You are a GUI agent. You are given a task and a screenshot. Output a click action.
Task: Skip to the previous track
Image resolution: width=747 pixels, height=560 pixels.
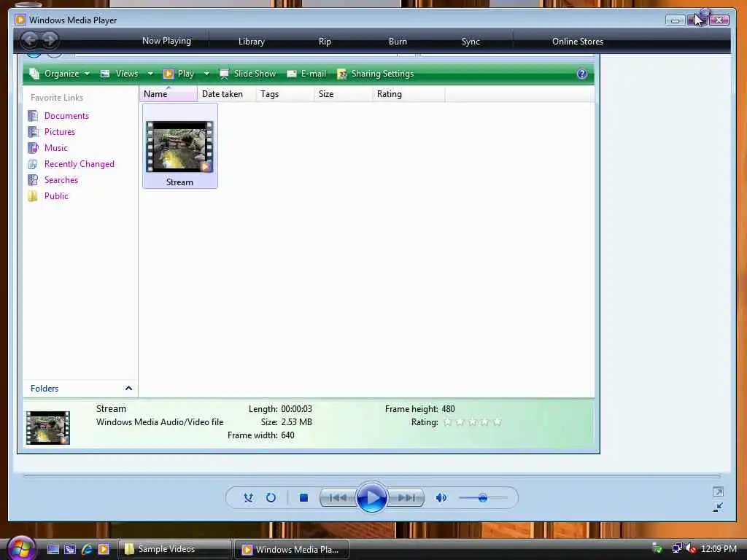pos(338,498)
